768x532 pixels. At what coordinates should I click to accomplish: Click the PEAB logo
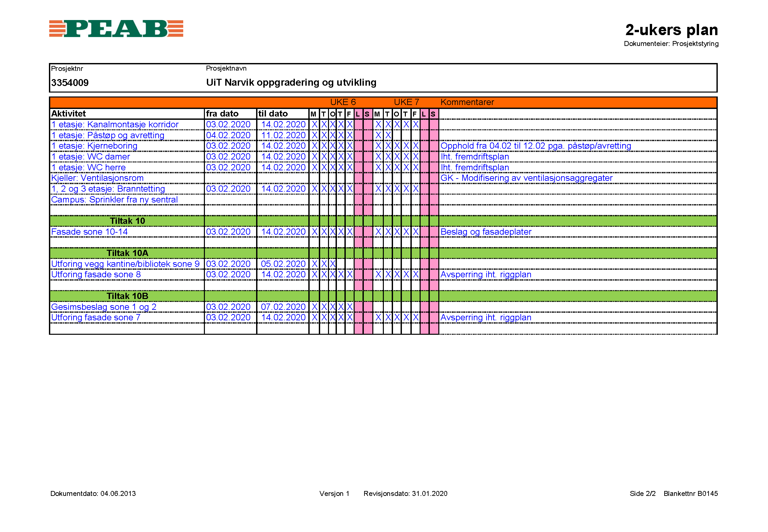116,28
